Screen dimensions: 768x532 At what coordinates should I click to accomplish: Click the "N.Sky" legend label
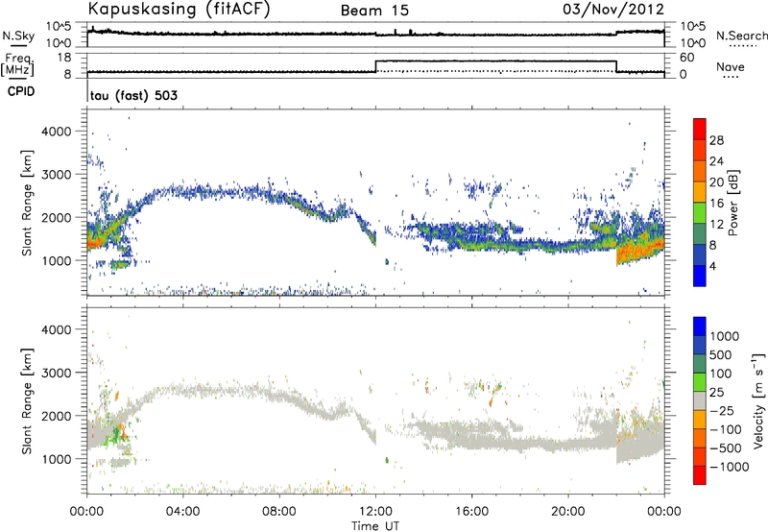click(18, 36)
